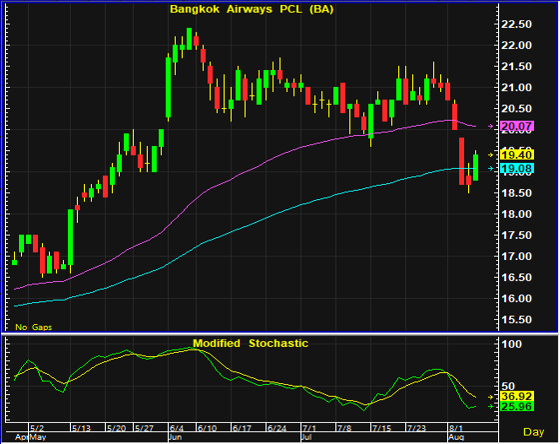
Task: Click the Day timeframe label
Action: click(534, 432)
